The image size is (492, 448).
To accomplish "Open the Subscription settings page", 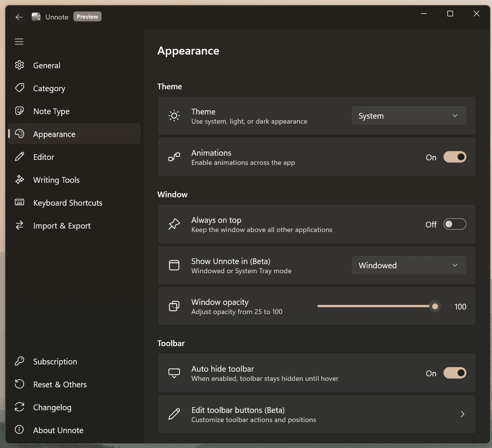I will pyautogui.click(x=55, y=362).
